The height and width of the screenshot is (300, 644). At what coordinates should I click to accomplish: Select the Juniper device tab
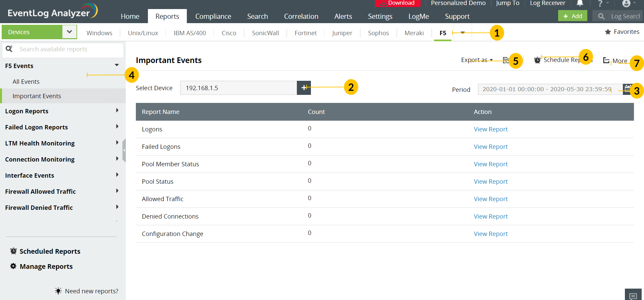pos(342,33)
